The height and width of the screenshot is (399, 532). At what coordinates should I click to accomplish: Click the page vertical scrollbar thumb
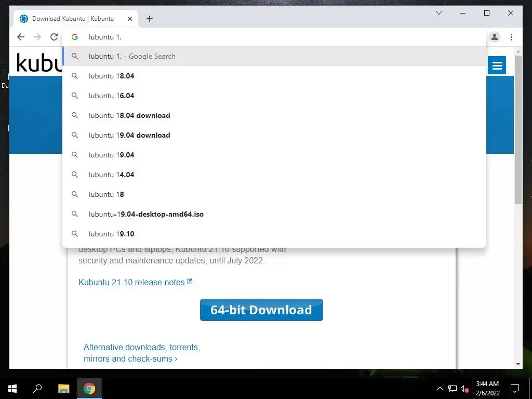(x=518, y=129)
